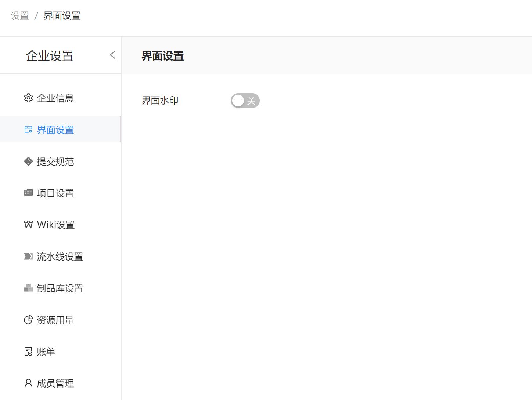Click the pipeline arrow icon beside 流水线设置
The height and width of the screenshot is (400, 532).
coord(28,256)
